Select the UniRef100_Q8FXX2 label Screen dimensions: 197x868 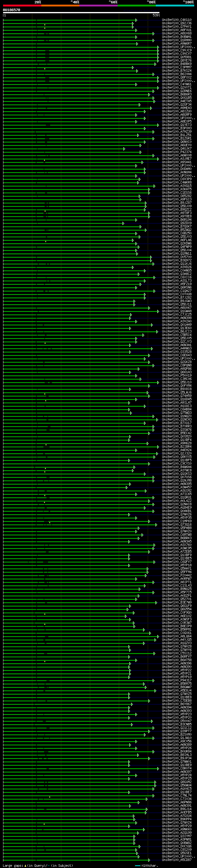(177, 78)
